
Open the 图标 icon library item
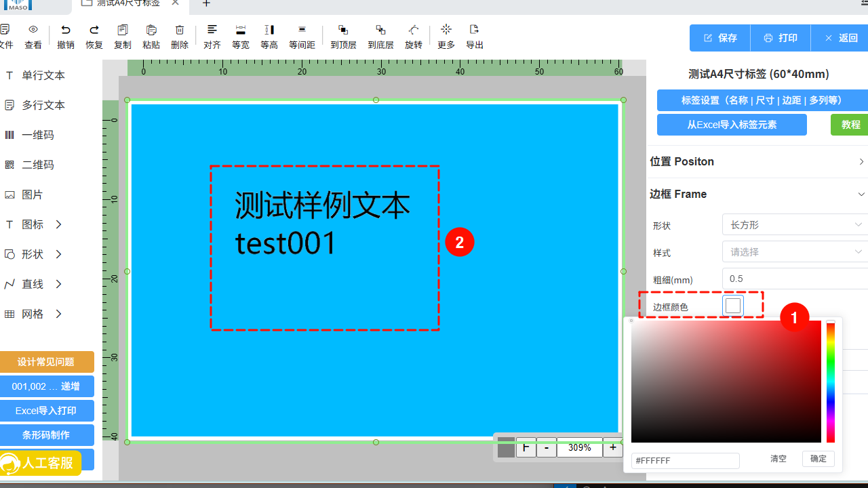coord(32,224)
